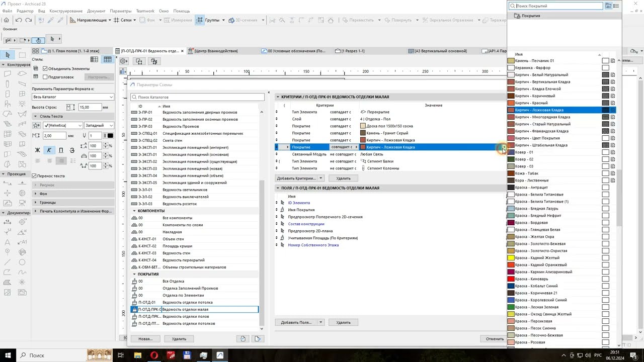
Task: Choose the second table style icon
Action: click(108, 59)
